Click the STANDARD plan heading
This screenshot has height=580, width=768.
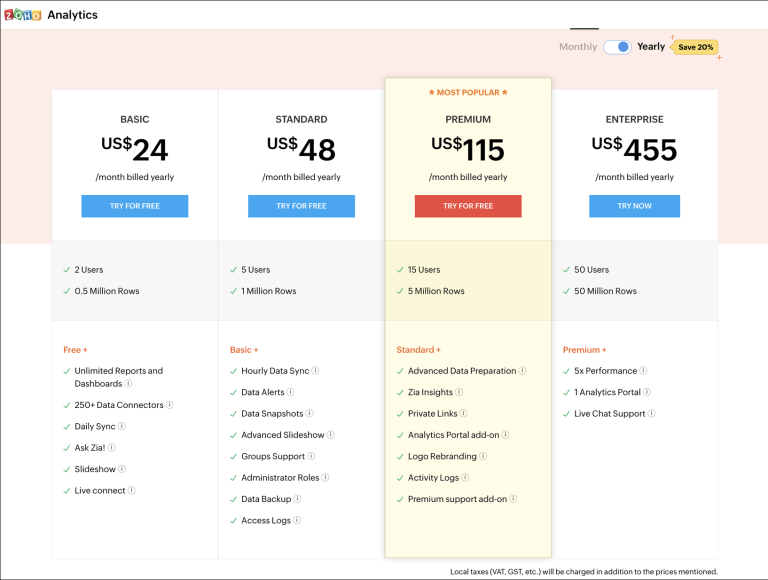click(x=301, y=119)
